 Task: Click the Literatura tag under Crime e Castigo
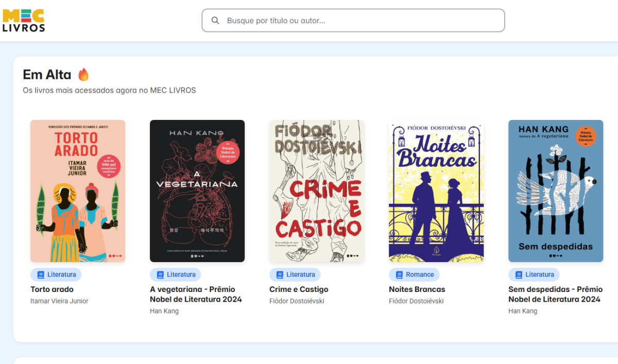(x=295, y=274)
